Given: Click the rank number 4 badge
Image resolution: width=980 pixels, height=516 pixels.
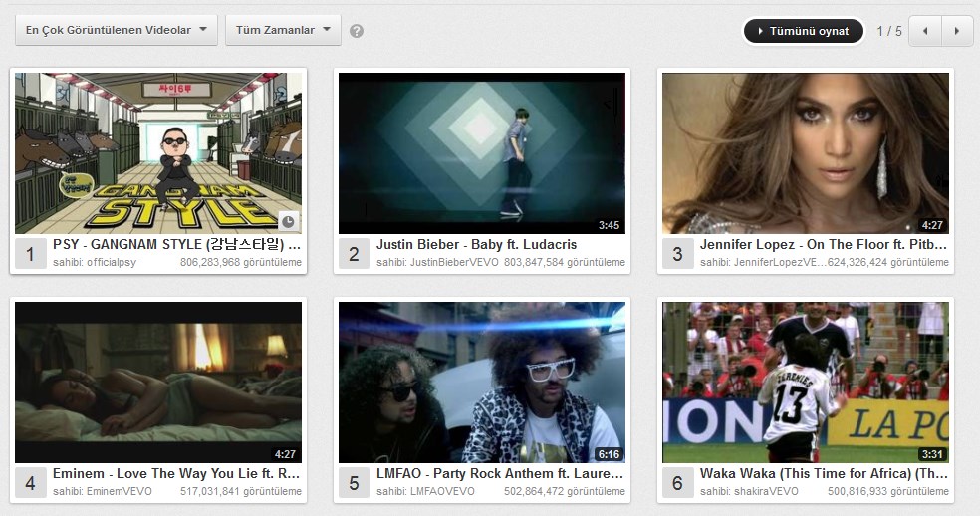Looking at the screenshot, I should pos(30,483).
